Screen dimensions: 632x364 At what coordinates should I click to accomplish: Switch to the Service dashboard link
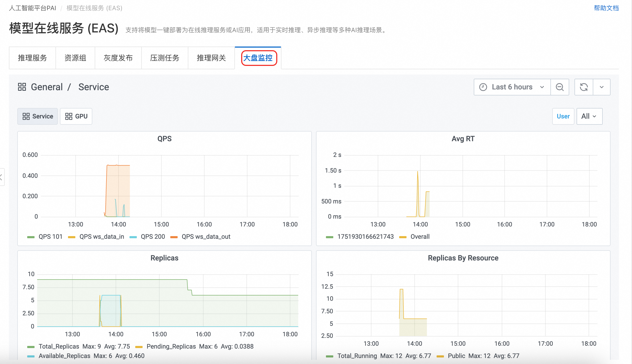(x=38, y=116)
